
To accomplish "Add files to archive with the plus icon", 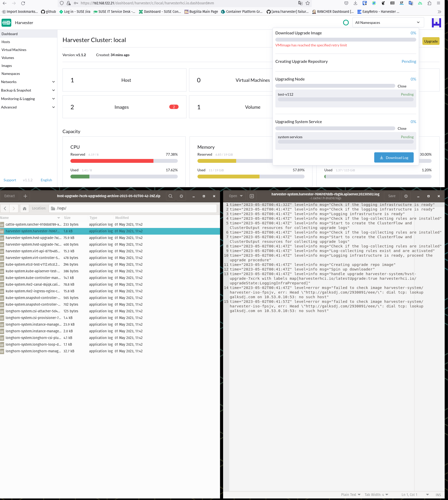I will coord(25,196).
